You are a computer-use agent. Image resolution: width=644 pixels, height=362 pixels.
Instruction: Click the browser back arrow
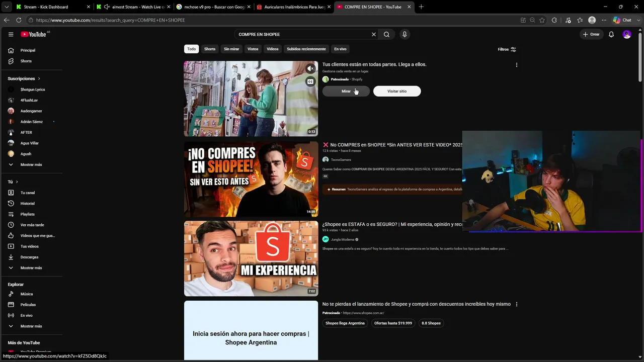click(7, 20)
